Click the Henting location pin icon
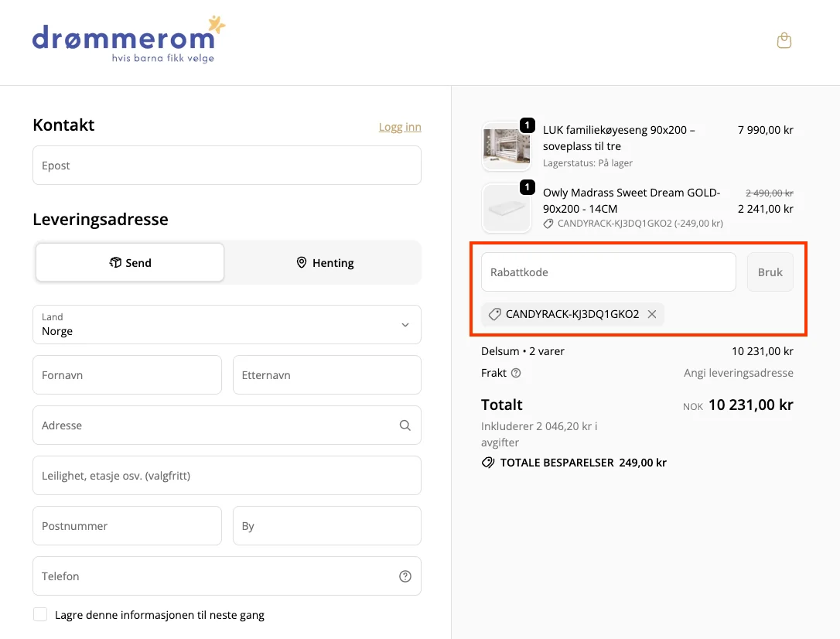Image resolution: width=840 pixels, height=639 pixels. point(302,262)
